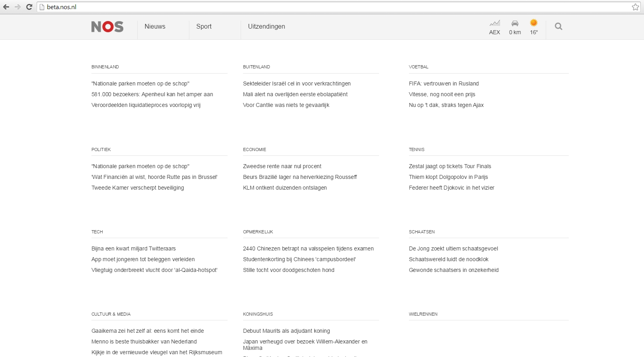Click the search magnifier icon
Image resolution: width=644 pixels, height=357 pixels.
click(558, 27)
